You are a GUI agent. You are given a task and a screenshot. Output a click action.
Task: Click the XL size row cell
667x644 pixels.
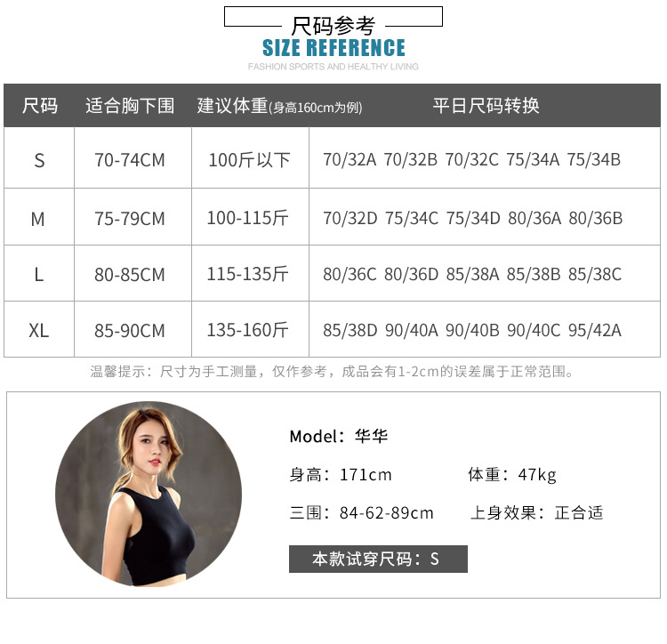(39, 331)
